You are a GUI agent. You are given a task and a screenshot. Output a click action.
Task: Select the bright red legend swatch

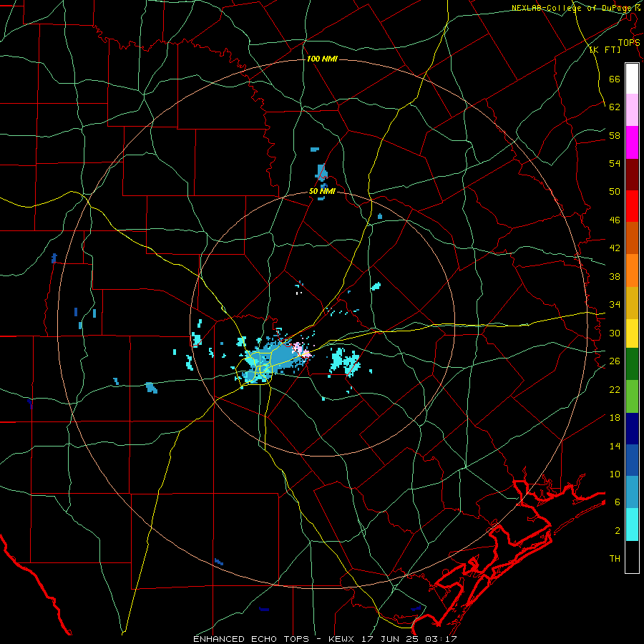point(632,206)
